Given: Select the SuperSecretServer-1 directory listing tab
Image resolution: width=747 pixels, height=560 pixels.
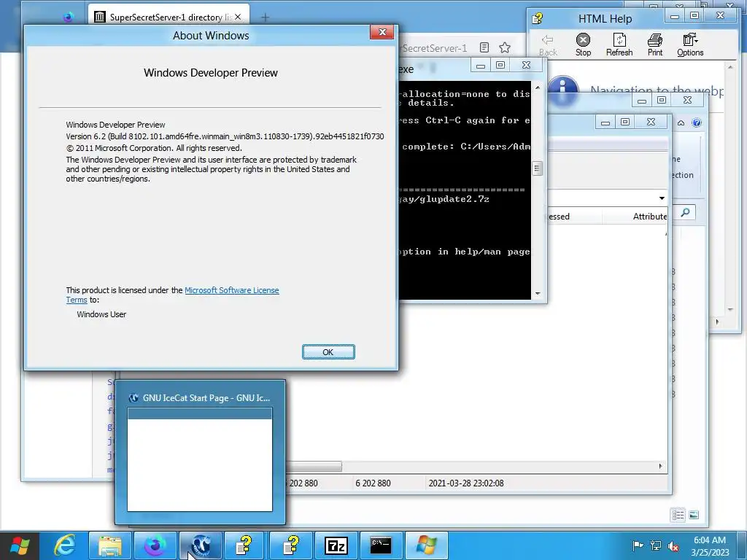Looking at the screenshot, I should (x=169, y=17).
